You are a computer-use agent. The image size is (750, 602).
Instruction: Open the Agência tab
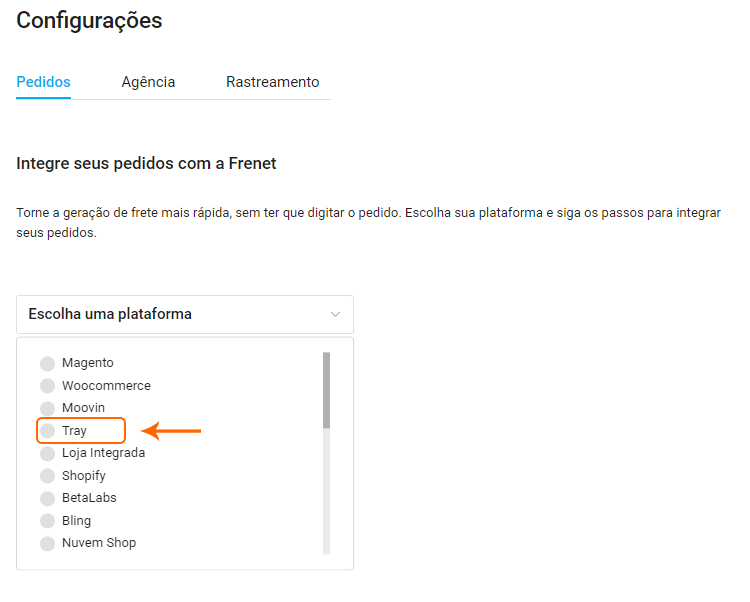click(x=148, y=82)
